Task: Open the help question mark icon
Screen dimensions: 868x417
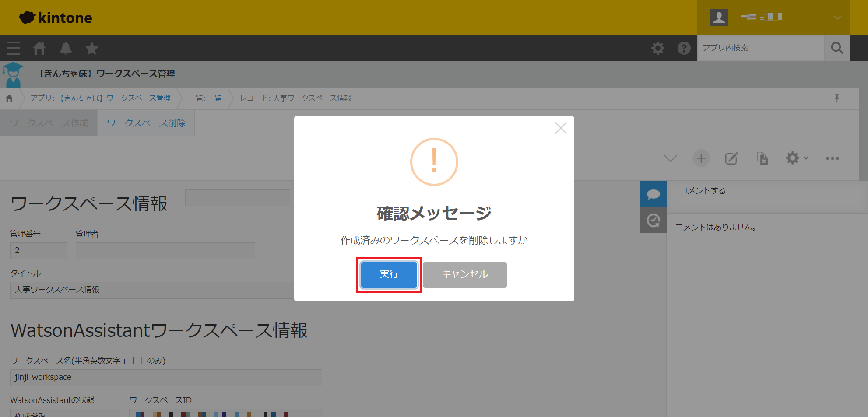Action: [684, 48]
